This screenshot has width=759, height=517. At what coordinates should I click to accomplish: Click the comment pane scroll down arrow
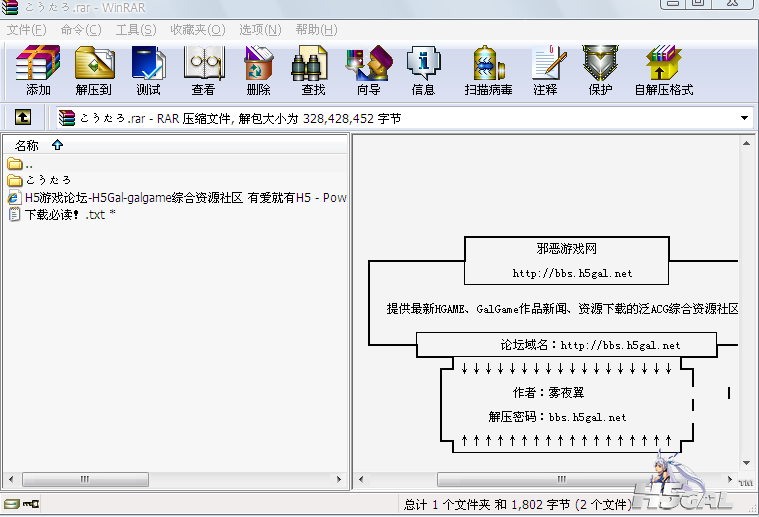pyautogui.click(x=746, y=463)
